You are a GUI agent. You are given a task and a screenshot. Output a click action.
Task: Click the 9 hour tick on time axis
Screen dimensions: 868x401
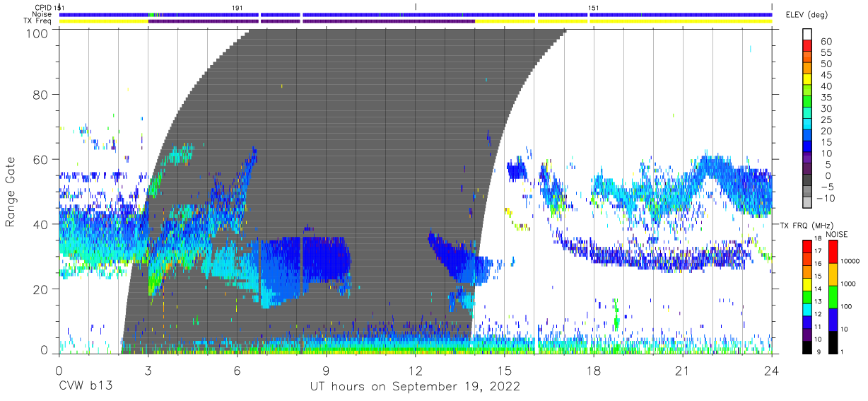[x=326, y=370]
